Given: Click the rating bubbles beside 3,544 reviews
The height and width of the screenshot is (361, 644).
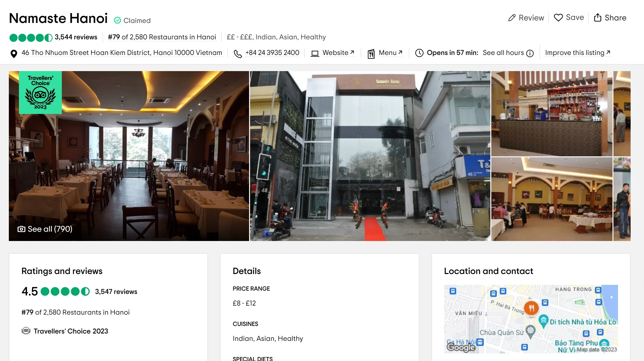Looking at the screenshot, I should pos(31,38).
